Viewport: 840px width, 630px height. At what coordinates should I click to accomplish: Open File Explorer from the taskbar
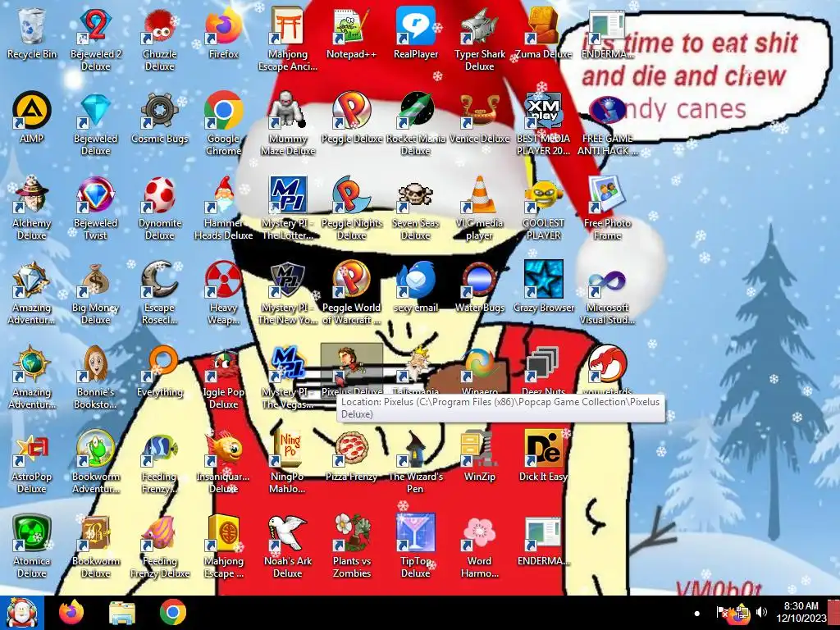(122, 612)
